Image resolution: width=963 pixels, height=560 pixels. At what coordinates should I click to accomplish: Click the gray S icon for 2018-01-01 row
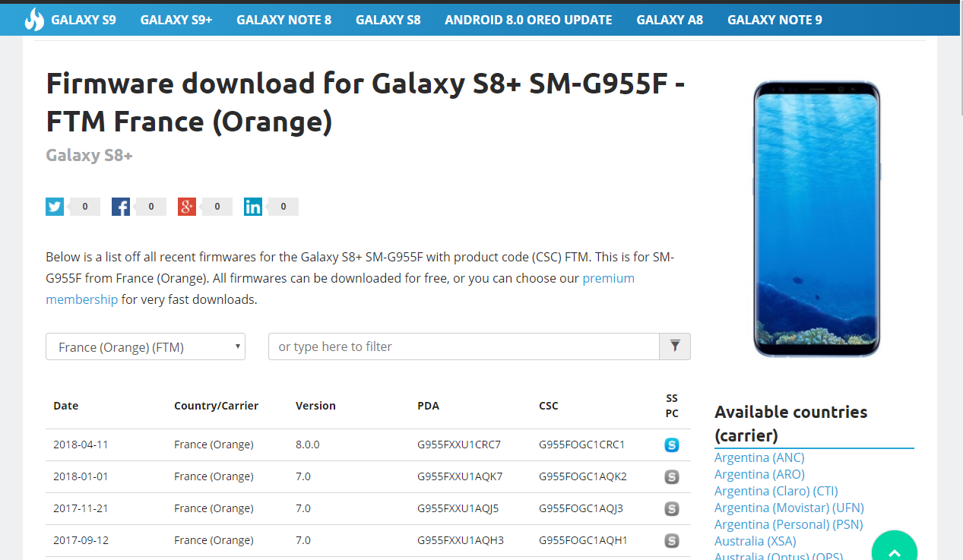pyautogui.click(x=671, y=477)
